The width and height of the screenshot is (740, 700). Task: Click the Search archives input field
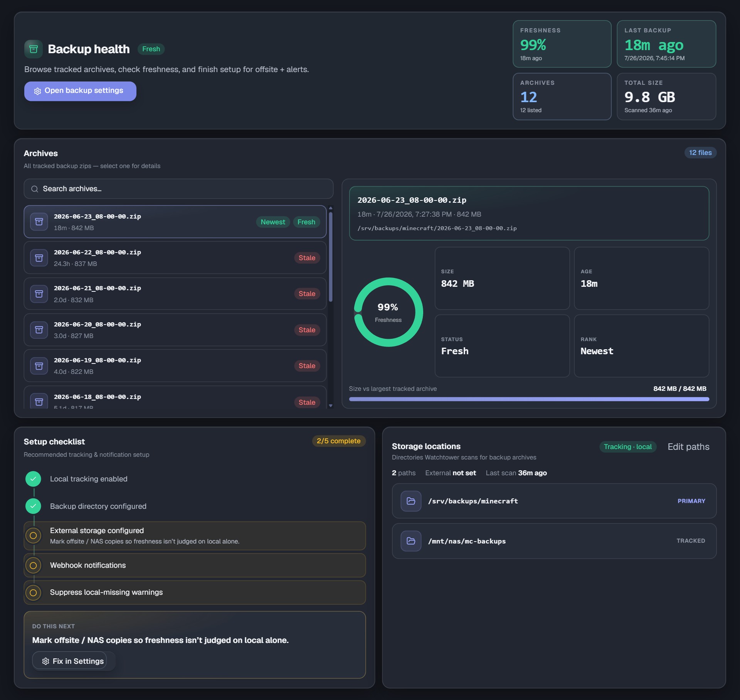click(178, 189)
